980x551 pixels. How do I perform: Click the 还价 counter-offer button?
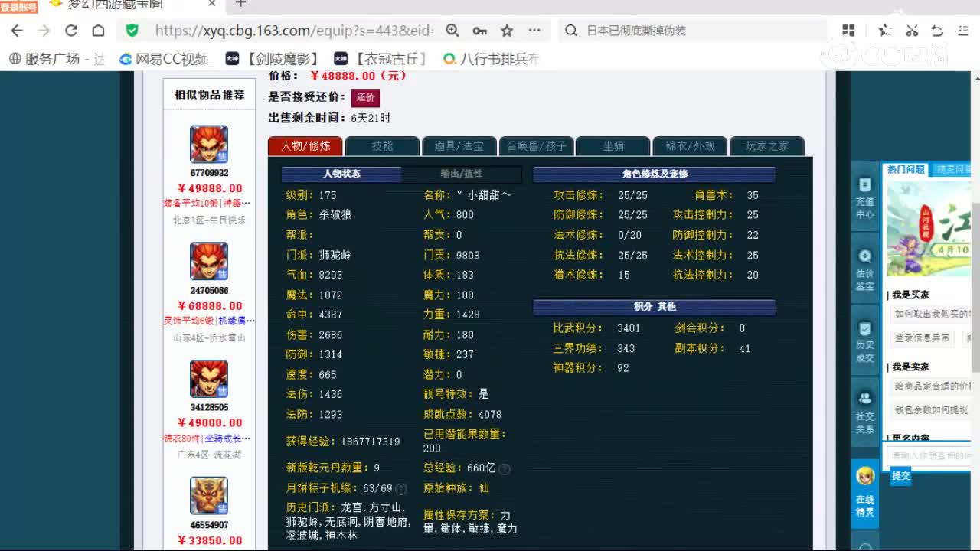[365, 97]
